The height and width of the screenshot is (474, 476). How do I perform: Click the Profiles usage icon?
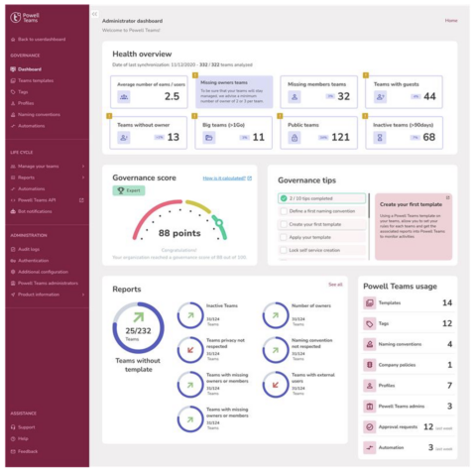tap(370, 386)
